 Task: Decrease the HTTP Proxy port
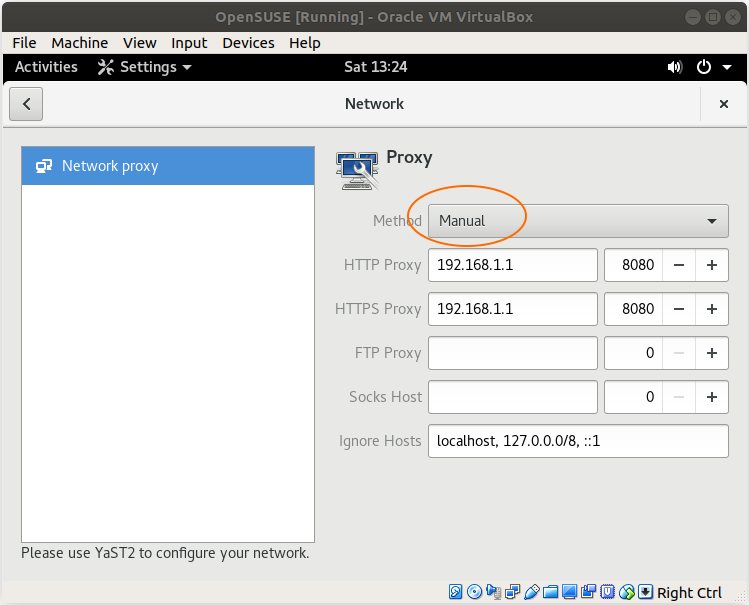(x=679, y=265)
